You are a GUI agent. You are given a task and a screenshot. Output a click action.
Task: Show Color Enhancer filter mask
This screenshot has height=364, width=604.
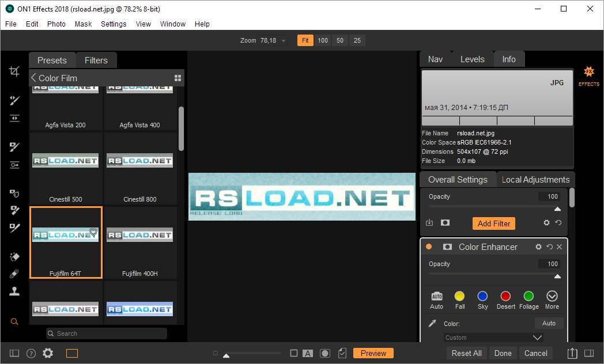click(447, 247)
